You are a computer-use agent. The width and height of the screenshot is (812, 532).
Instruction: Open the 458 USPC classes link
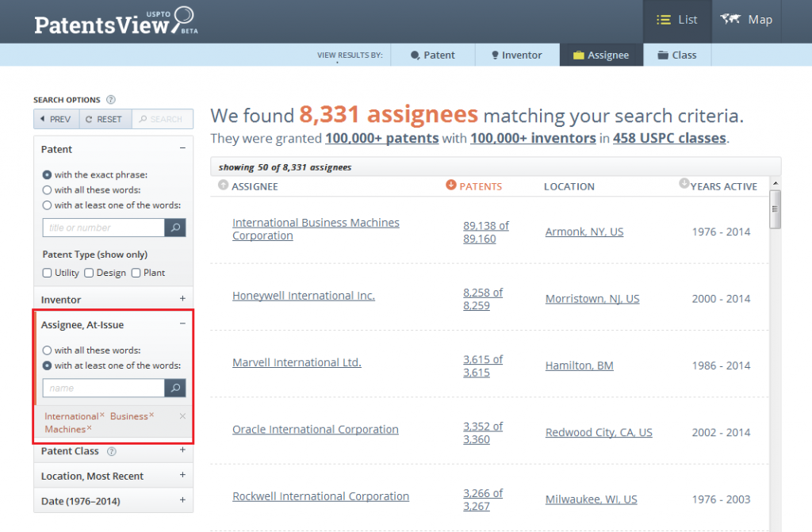point(669,138)
